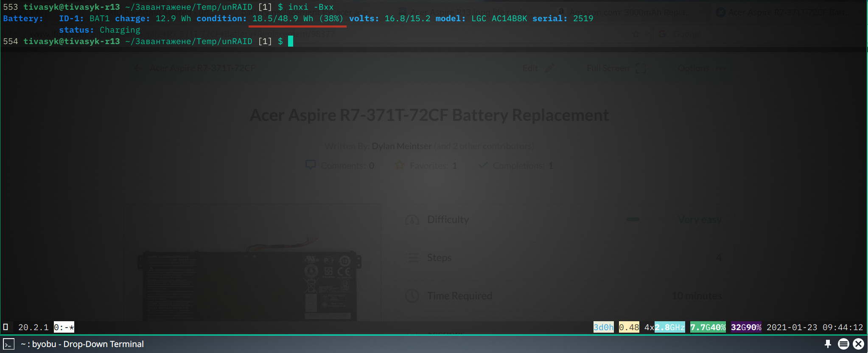Click the serial number '2519'

[583, 19]
